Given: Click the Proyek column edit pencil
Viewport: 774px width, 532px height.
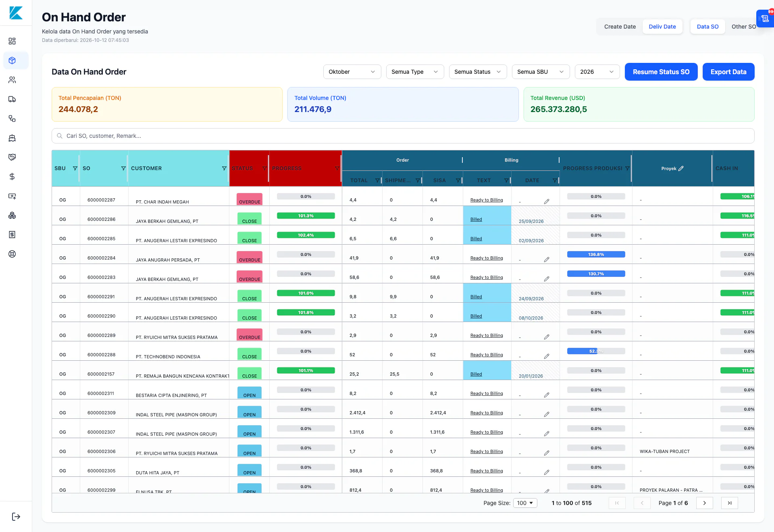Looking at the screenshot, I should click(x=681, y=168).
